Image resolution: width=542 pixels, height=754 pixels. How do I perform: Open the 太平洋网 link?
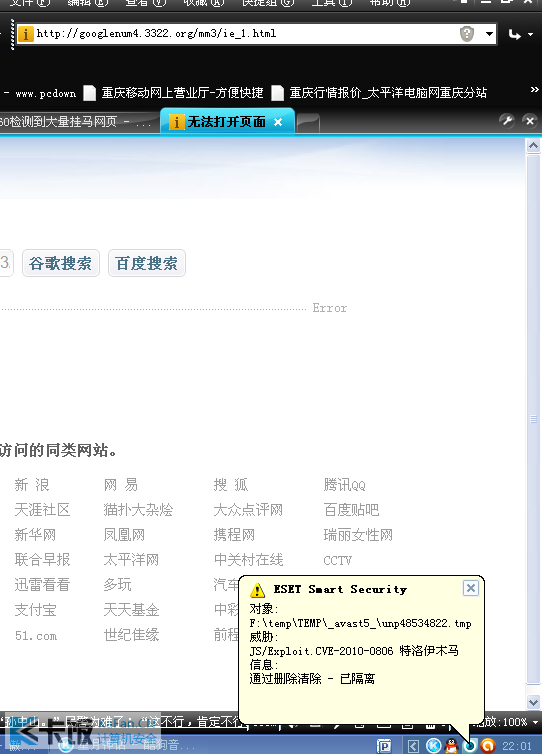(x=131, y=560)
